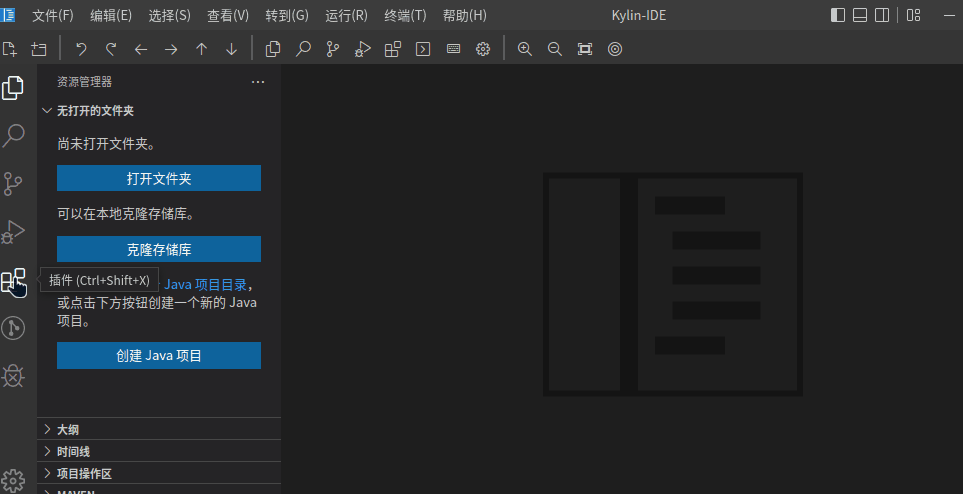This screenshot has height=494, width=963.
Task: Open the explorer's three-dot more actions menu
Action: (x=258, y=82)
